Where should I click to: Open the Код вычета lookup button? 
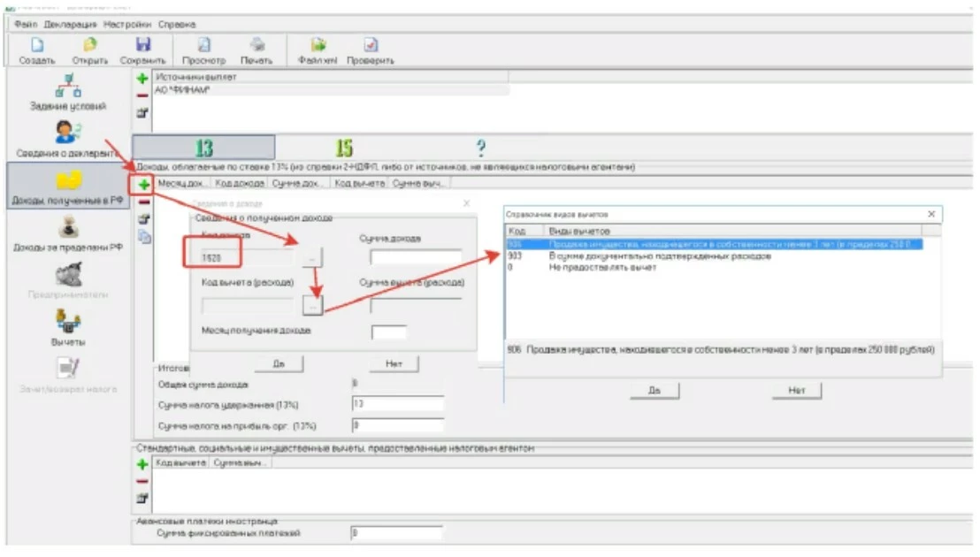pyautogui.click(x=313, y=304)
